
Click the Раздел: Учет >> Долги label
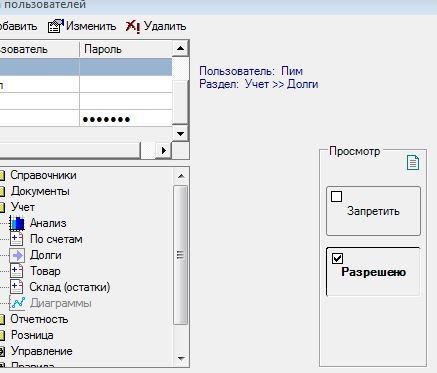point(259,84)
